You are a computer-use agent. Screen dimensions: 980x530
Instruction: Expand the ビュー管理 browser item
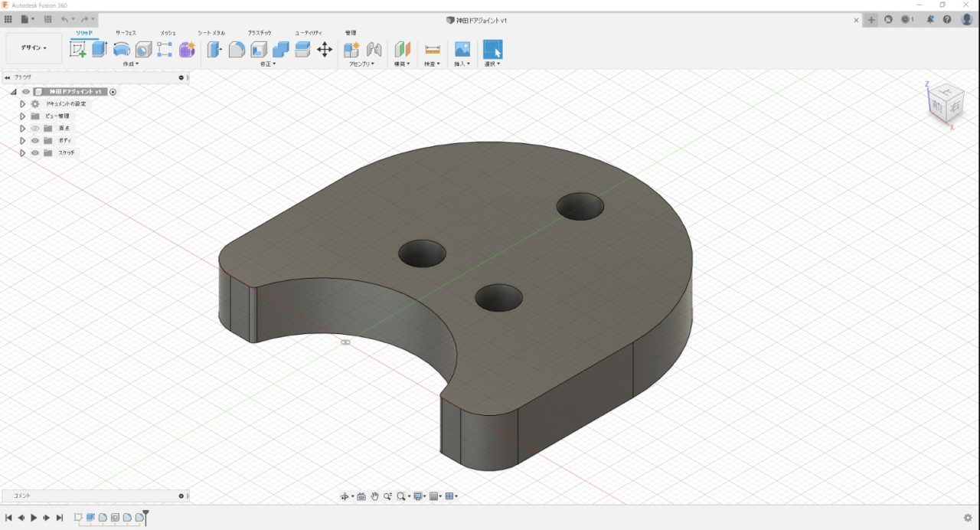pos(22,116)
